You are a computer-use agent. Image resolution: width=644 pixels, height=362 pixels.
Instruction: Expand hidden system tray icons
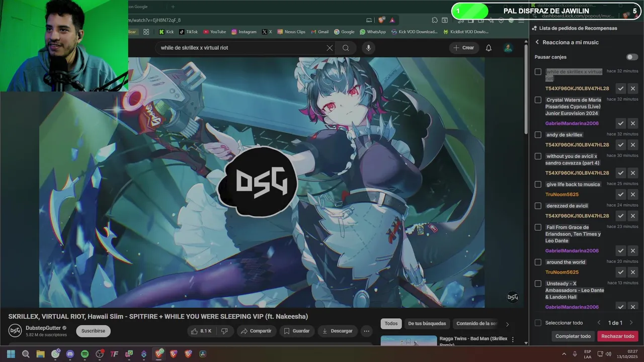(564, 354)
